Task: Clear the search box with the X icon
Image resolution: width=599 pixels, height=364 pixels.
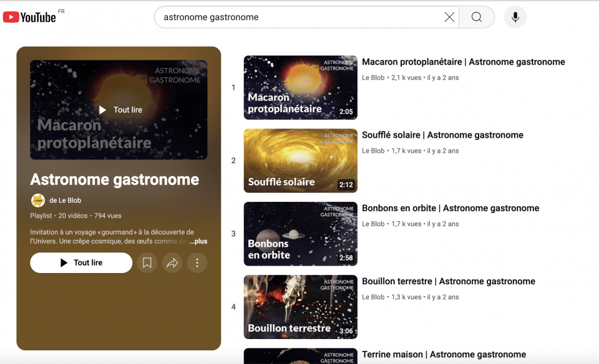Action: [449, 17]
